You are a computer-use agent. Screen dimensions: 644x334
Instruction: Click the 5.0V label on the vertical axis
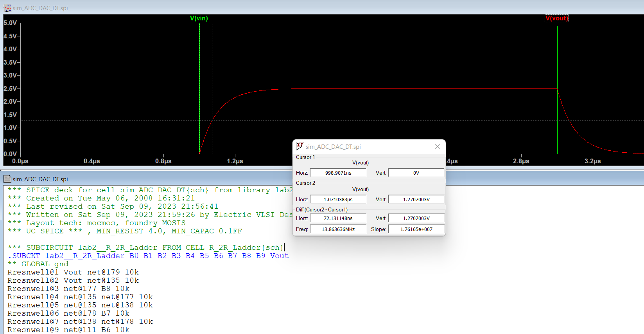10,23
